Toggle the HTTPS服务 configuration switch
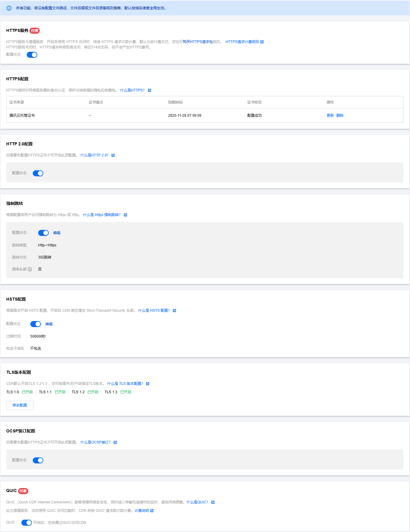The image size is (410, 532). pos(32,55)
